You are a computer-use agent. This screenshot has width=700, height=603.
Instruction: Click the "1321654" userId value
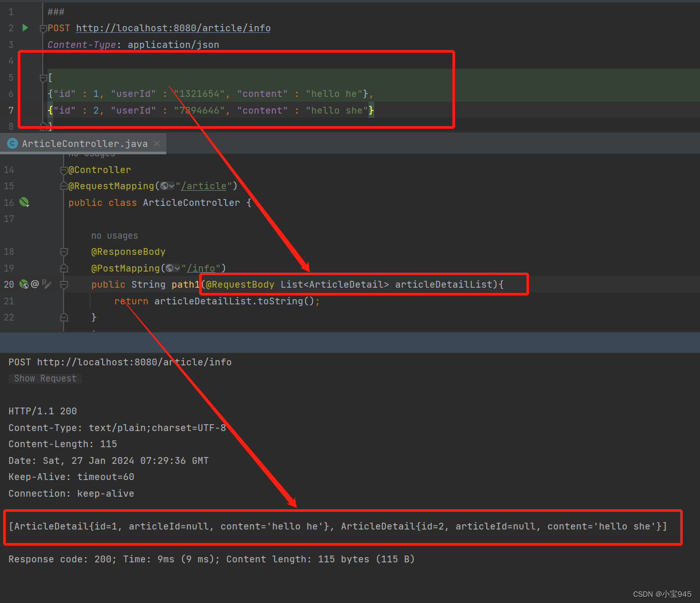[200, 94]
